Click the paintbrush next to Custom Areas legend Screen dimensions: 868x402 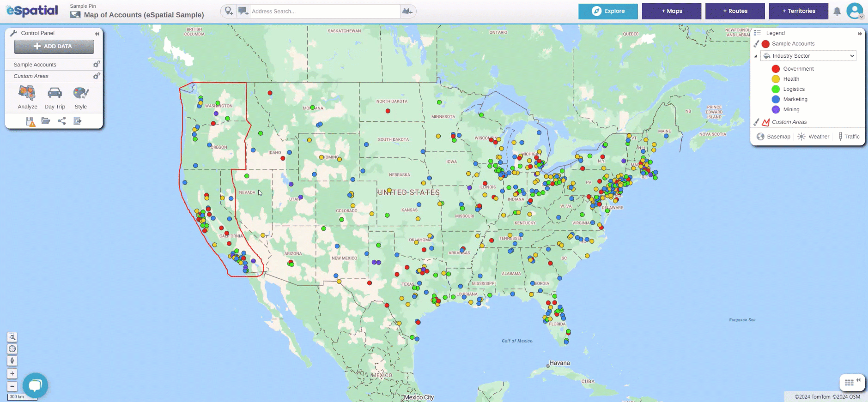point(756,122)
